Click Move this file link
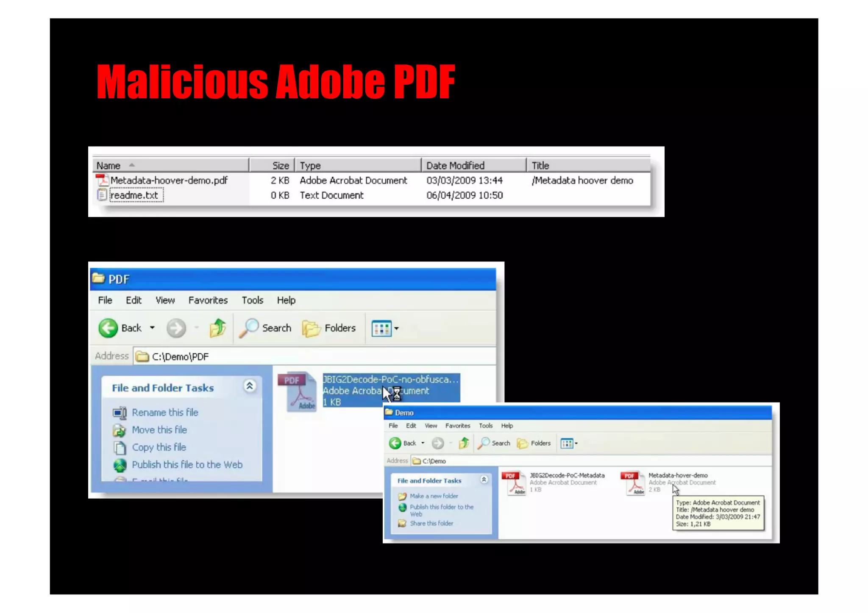This screenshot has width=868, height=613. [x=159, y=430]
